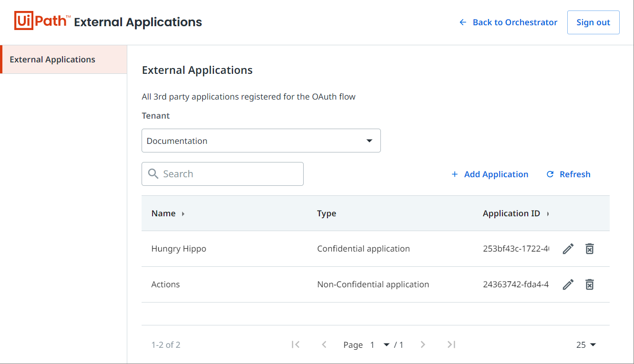The height and width of the screenshot is (364, 634).
Task: Jump to last page icon
Action: point(451,344)
